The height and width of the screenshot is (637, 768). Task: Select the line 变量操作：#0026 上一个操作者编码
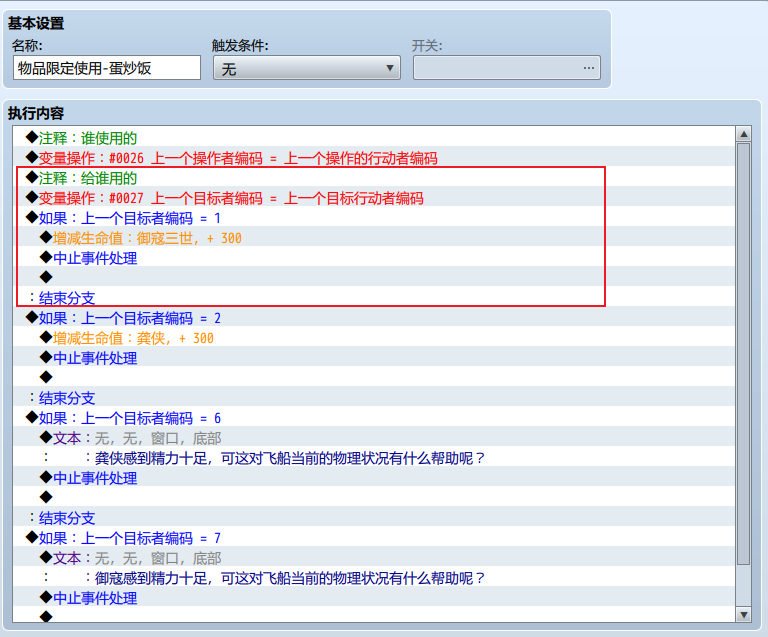pos(374,157)
